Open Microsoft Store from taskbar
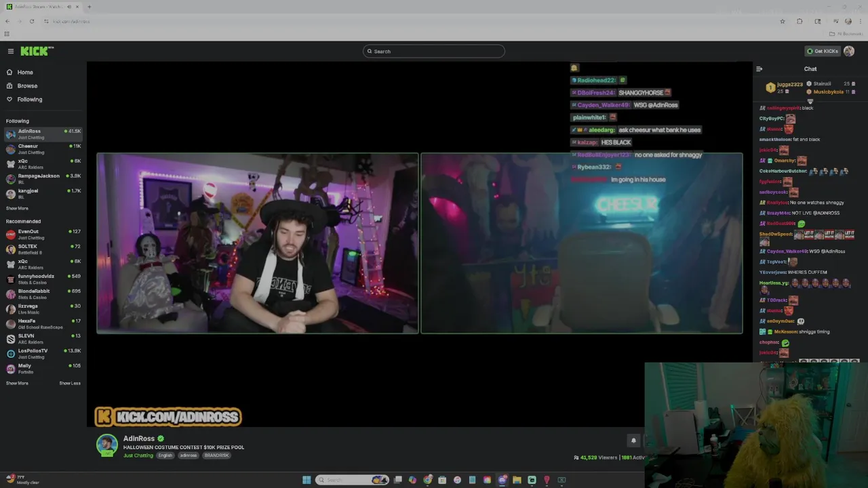The image size is (868, 488). tap(442, 480)
